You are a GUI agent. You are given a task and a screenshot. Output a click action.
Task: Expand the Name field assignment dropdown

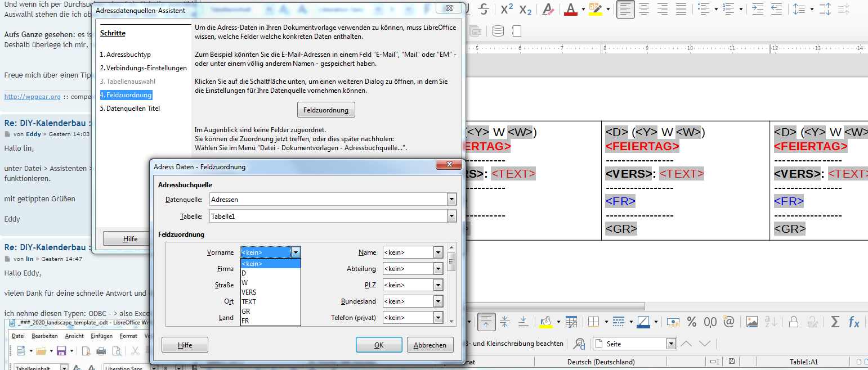pos(438,252)
